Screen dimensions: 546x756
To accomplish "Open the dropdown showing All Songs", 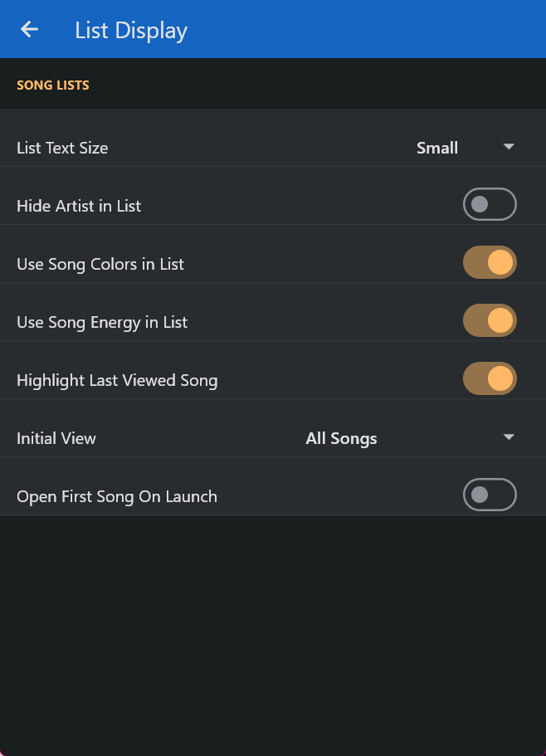I will click(x=341, y=438).
